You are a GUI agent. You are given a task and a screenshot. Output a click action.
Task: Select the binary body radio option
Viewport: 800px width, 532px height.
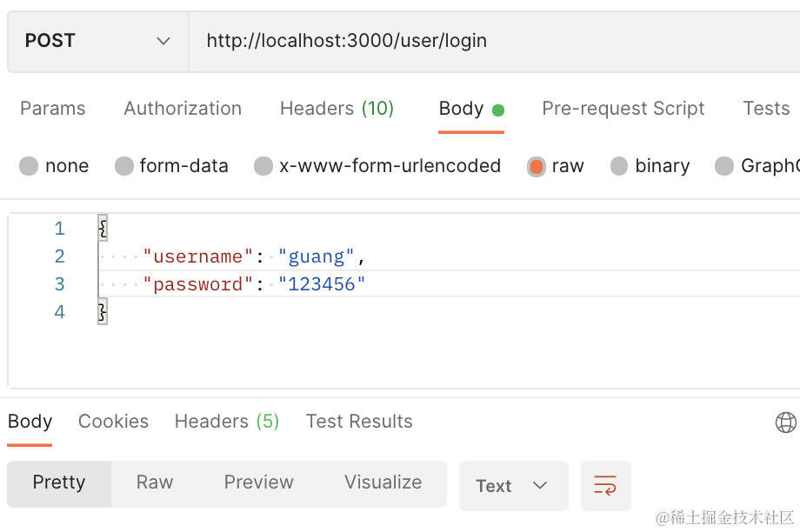pyautogui.click(x=619, y=166)
